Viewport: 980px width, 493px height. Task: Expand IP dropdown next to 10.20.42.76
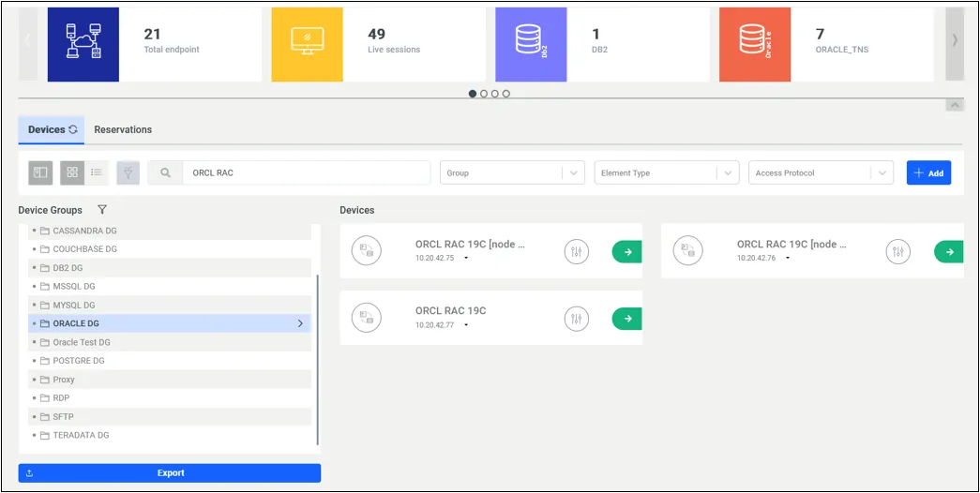(x=788, y=258)
